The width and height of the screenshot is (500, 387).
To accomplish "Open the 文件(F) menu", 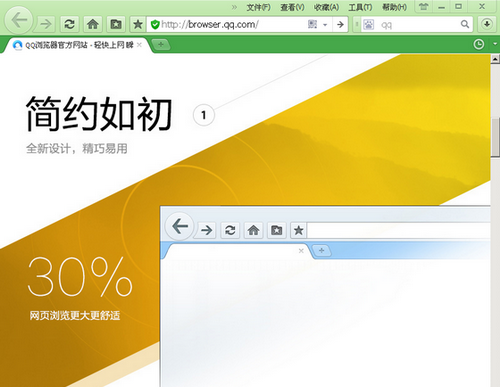I will click(258, 7).
